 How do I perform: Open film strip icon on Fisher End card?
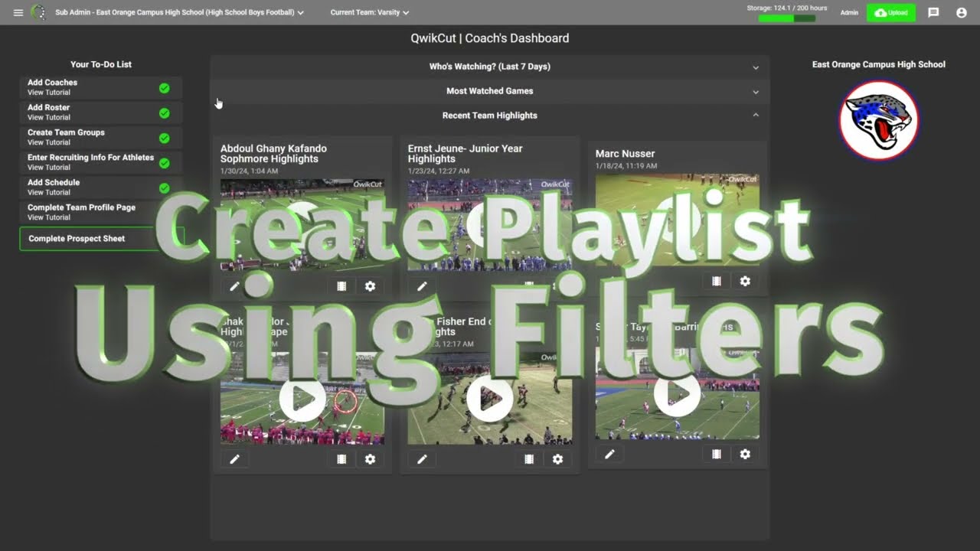pyautogui.click(x=529, y=459)
